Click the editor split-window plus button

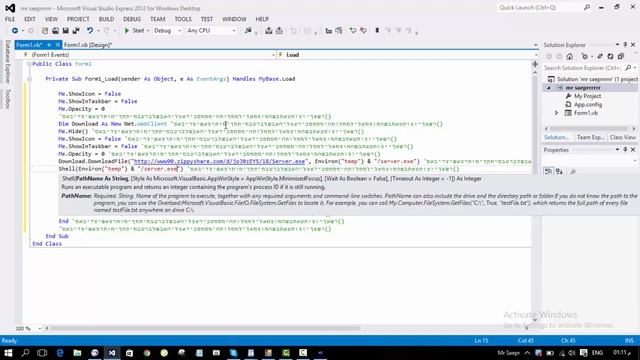coord(535,64)
